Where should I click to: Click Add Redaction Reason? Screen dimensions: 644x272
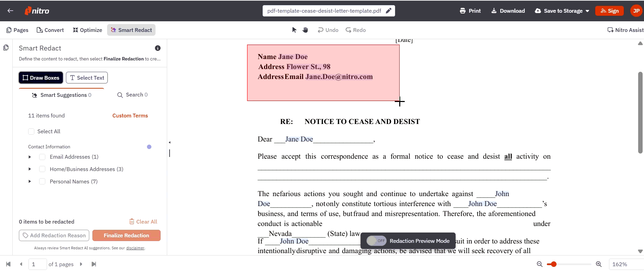(x=54, y=235)
